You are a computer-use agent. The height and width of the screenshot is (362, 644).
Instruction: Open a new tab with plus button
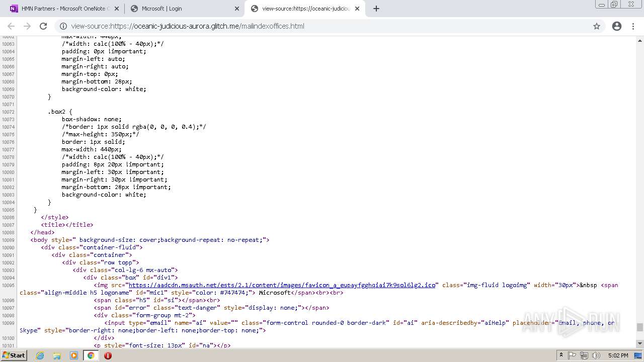pyautogui.click(x=376, y=9)
